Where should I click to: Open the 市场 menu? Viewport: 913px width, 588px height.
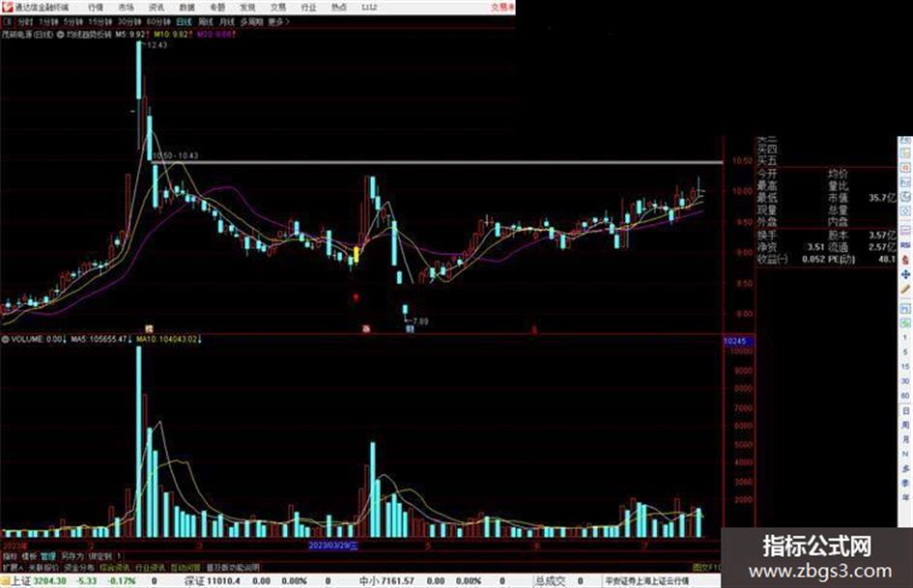click(126, 7)
